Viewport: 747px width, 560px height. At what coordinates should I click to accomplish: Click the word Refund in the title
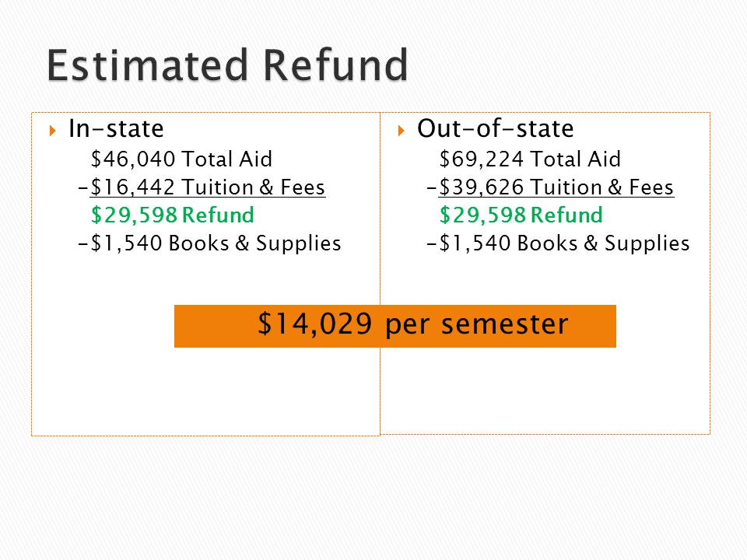(335, 65)
